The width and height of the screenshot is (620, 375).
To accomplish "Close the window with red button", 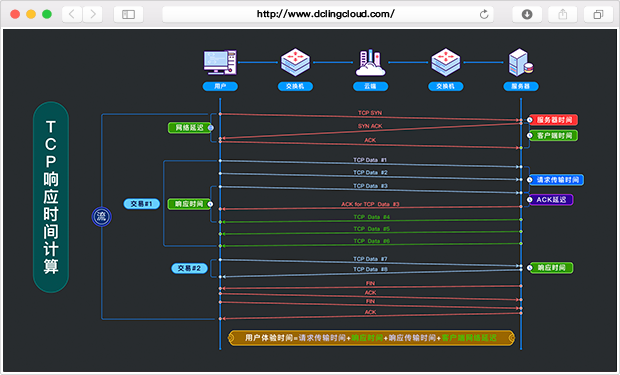I will coord(15,15).
